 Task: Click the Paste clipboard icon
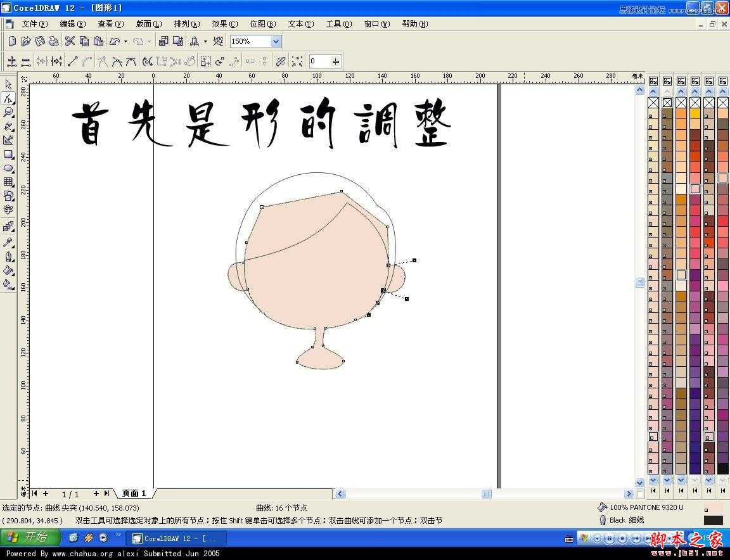click(x=98, y=41)
